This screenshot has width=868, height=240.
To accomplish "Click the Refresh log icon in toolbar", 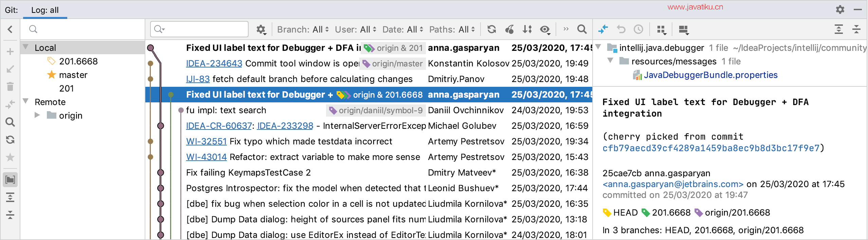I will (491, 29).
